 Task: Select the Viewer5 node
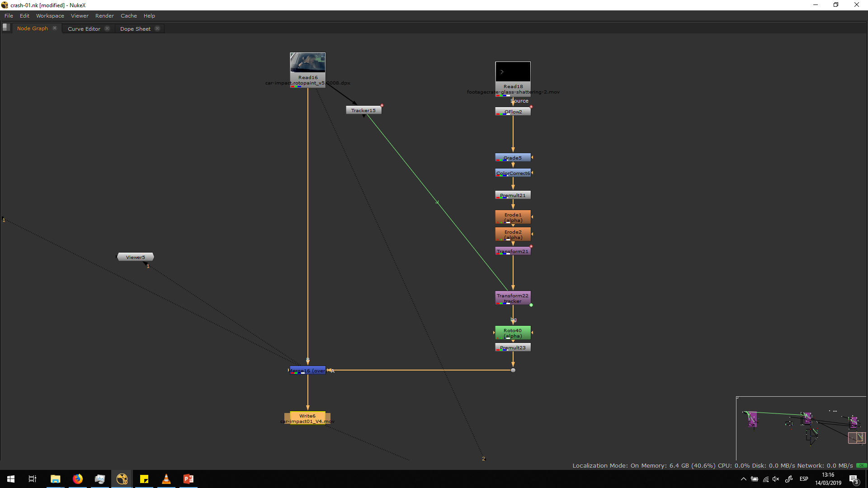tap(135, 257)
